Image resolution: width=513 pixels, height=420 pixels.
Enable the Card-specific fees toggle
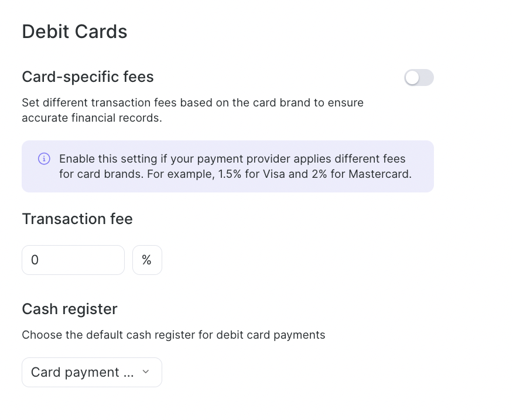point(419,77)
